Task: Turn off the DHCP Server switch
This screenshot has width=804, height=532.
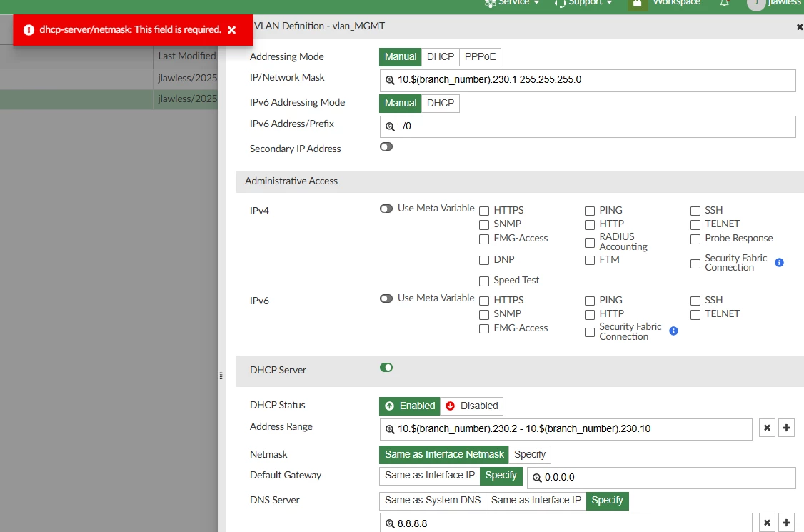Action: point(386,367)
